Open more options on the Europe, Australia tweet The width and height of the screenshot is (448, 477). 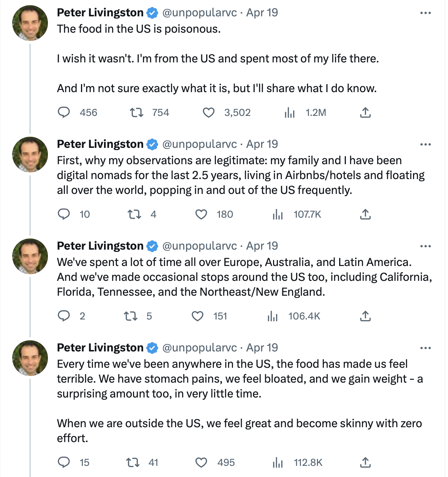(425, 246)
